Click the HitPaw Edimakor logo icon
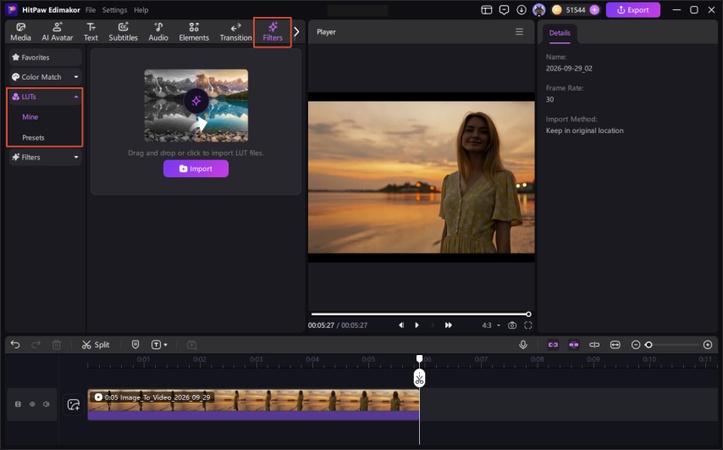Viewport: 723px width, 450px height. coord(12,10)
